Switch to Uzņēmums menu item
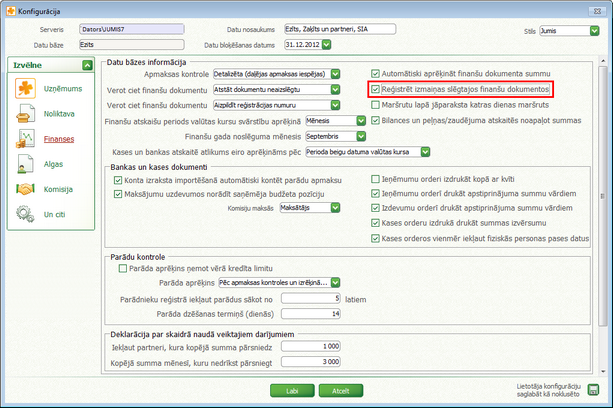The image size is (613, 408). tap(63, 89)
